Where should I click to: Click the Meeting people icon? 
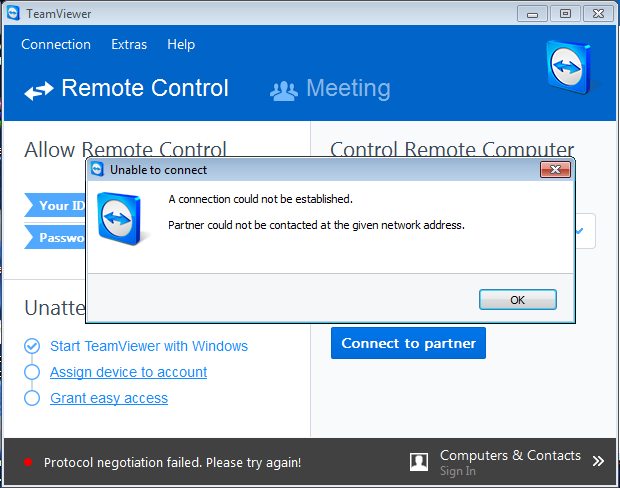tap(284, 91)
